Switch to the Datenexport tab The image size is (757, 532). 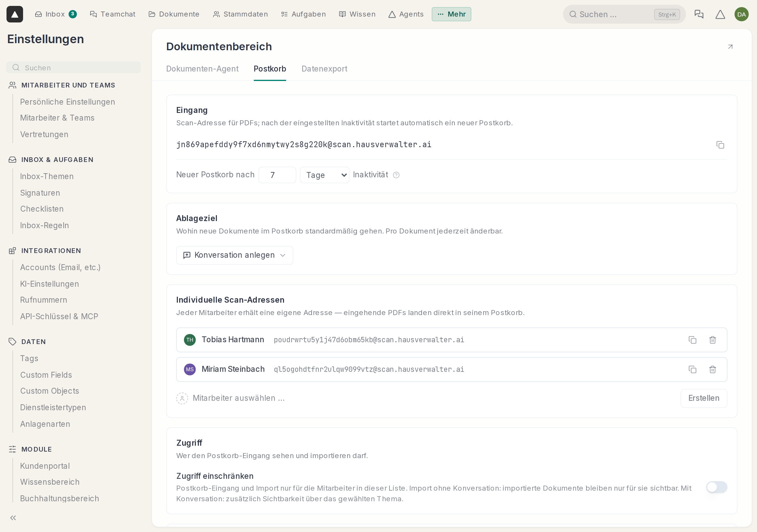[x=324, y=69]
